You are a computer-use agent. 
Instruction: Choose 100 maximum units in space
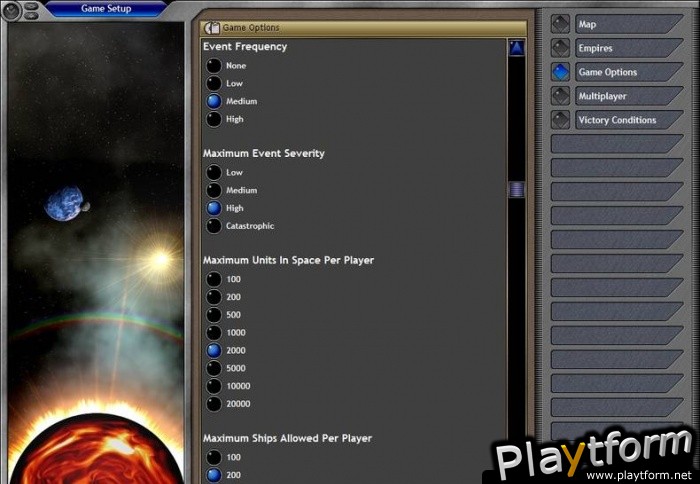point(214,279)
